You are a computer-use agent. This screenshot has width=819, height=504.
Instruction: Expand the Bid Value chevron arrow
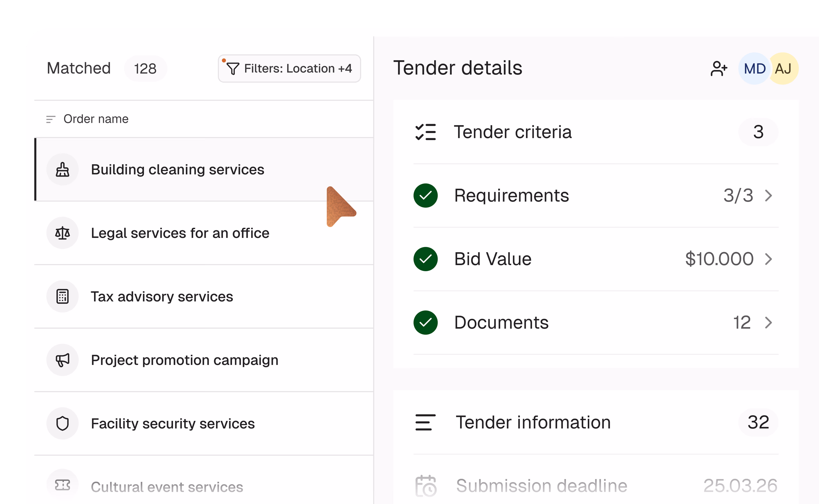769,259
